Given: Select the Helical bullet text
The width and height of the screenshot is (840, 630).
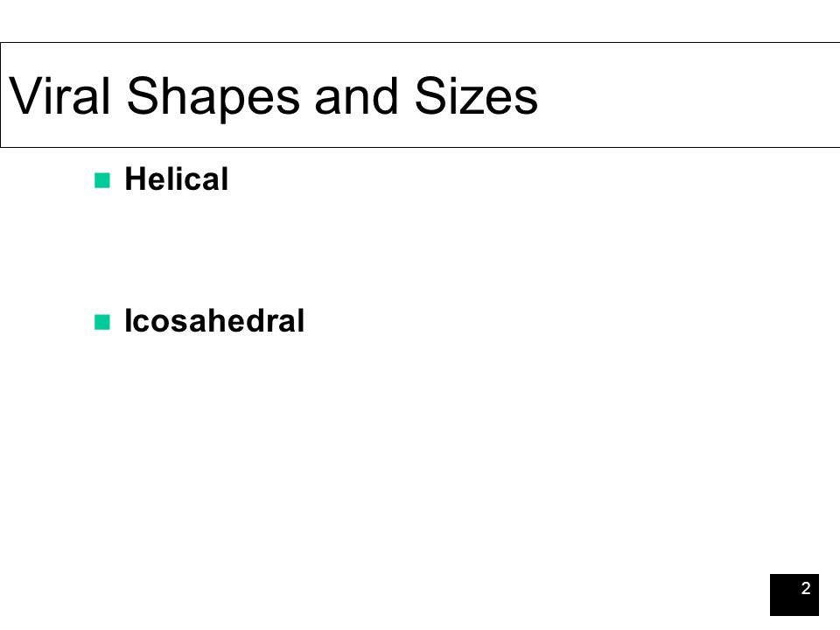Looking at the screenshot, I should point(176,178).
